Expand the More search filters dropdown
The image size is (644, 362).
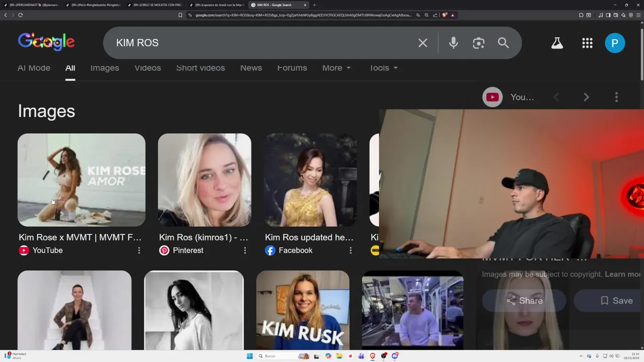337,68
